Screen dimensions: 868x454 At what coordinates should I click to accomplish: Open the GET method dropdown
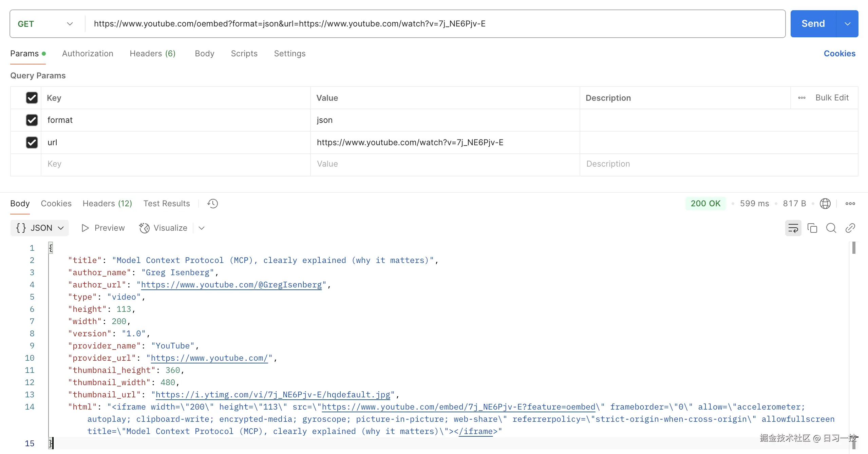(x=46, y=23)
